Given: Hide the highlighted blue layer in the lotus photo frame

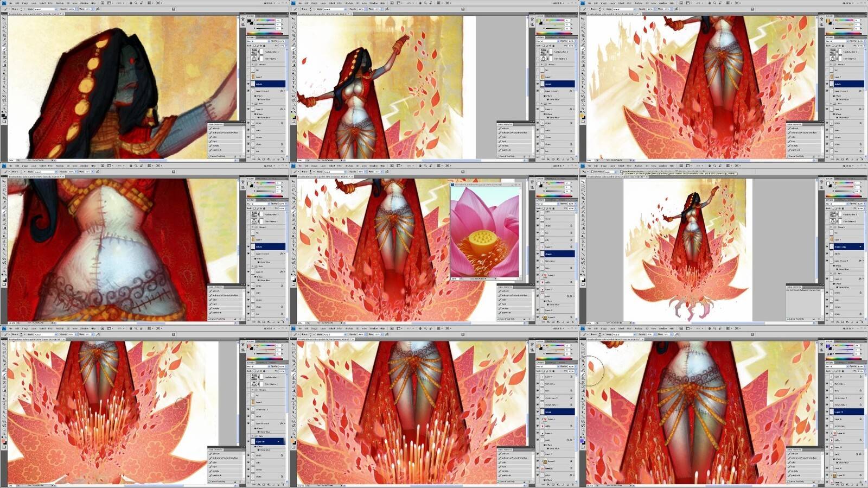Looking at the screenshot, I should pos(538,253).
